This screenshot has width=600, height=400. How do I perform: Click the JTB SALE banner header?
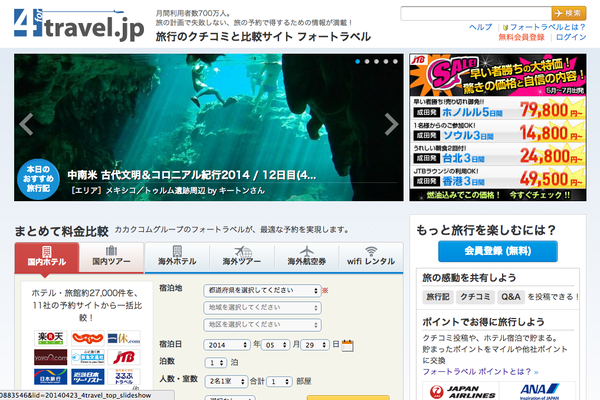click(x=497, y=75)
